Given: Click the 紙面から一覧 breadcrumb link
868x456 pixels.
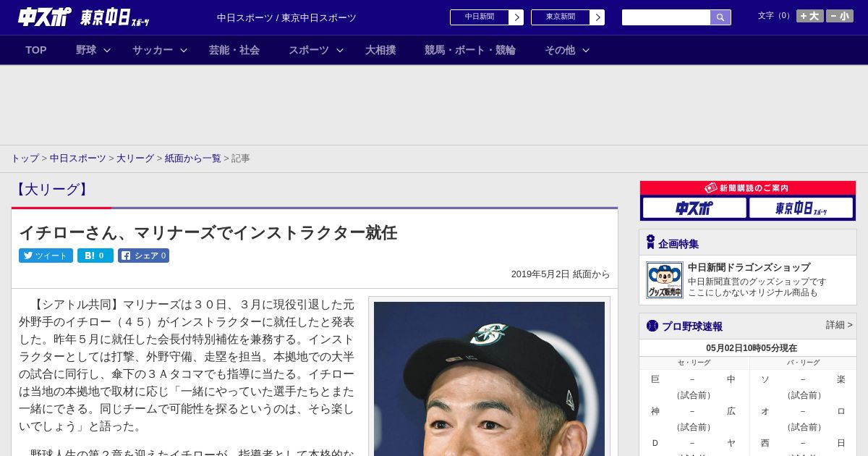Looking at the screenshot, I should [193, 158].
